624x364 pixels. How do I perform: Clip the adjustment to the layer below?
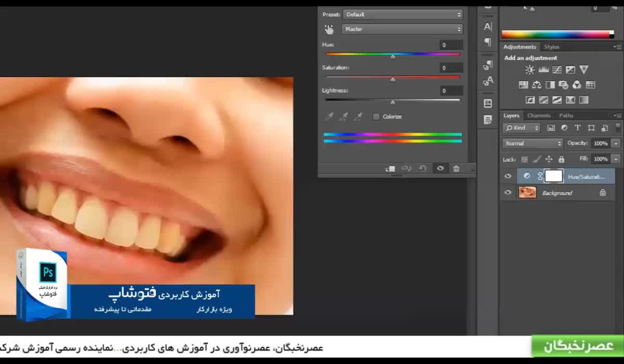click(x=390, y=168)
